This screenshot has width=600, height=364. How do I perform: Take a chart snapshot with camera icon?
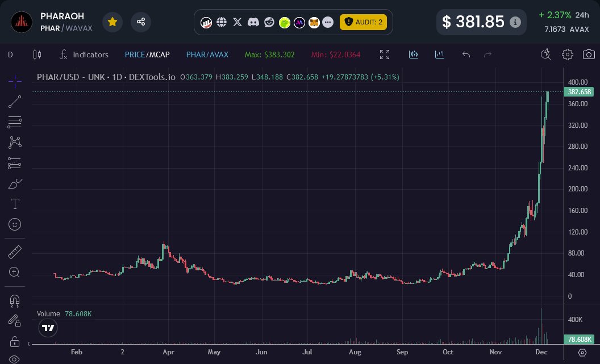[589, 55]
